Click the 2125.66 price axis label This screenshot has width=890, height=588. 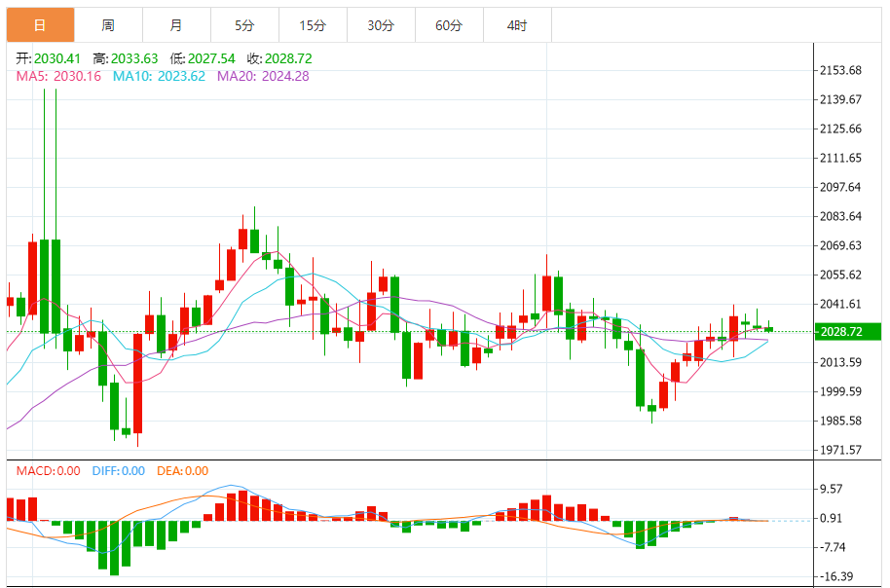[840, 129]
